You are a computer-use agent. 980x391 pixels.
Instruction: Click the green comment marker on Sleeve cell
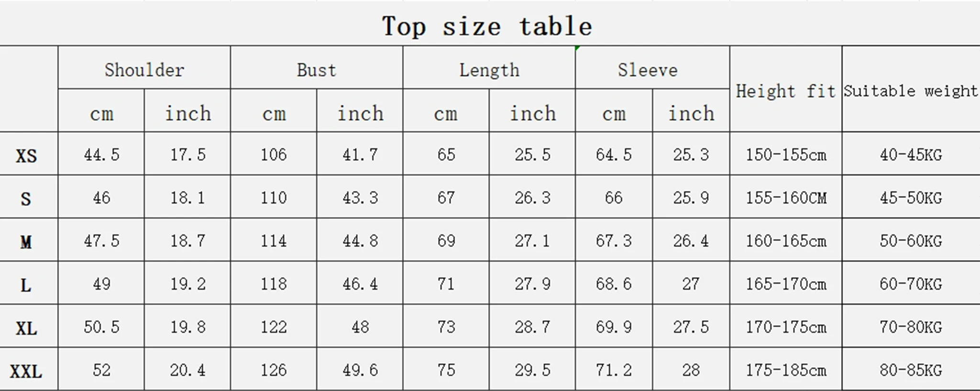578,48
